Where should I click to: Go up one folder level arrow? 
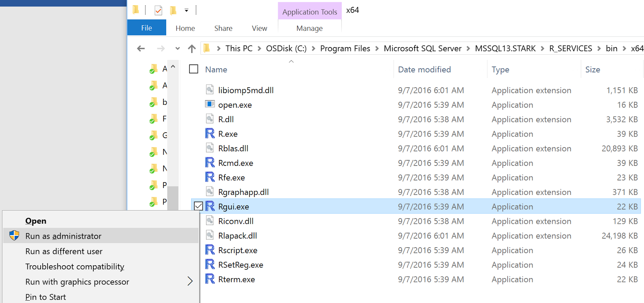tap(192, 49)
